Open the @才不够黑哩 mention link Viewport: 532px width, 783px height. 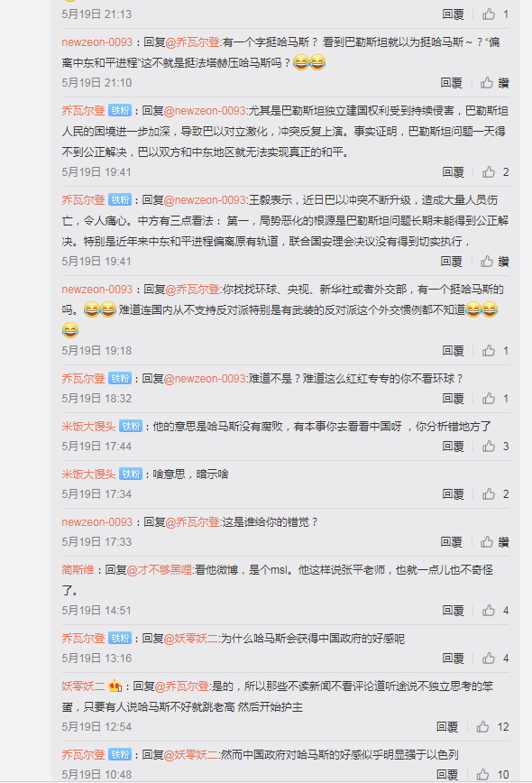[160, 570]
